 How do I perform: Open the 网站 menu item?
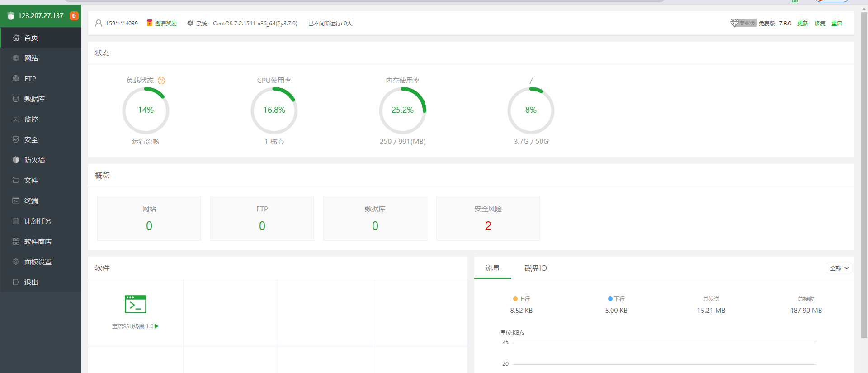[x=41, y=58]
